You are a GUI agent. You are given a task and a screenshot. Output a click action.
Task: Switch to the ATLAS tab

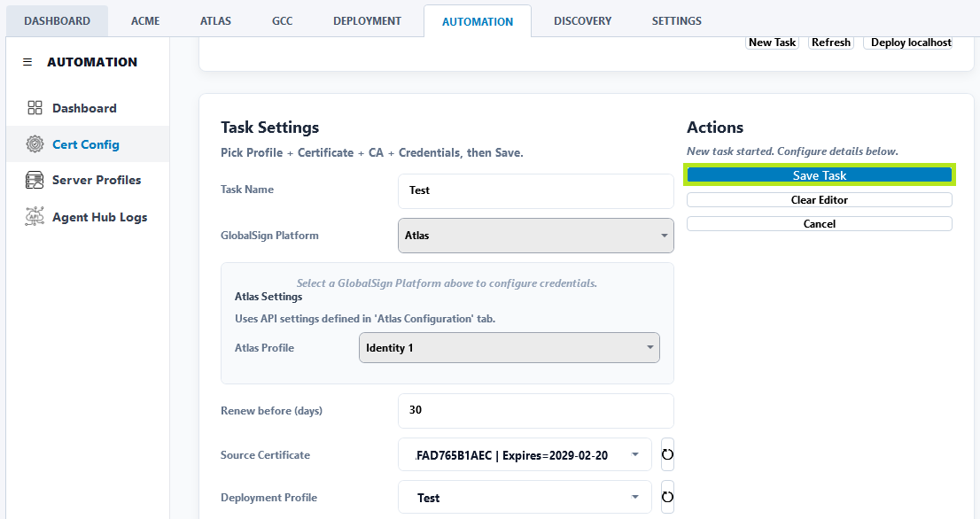point(215,21)
